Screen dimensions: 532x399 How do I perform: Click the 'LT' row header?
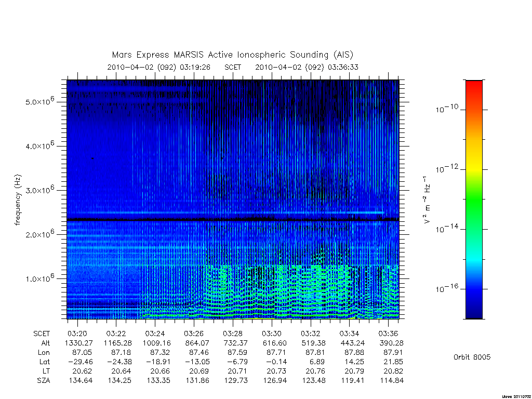pos(46,371)
